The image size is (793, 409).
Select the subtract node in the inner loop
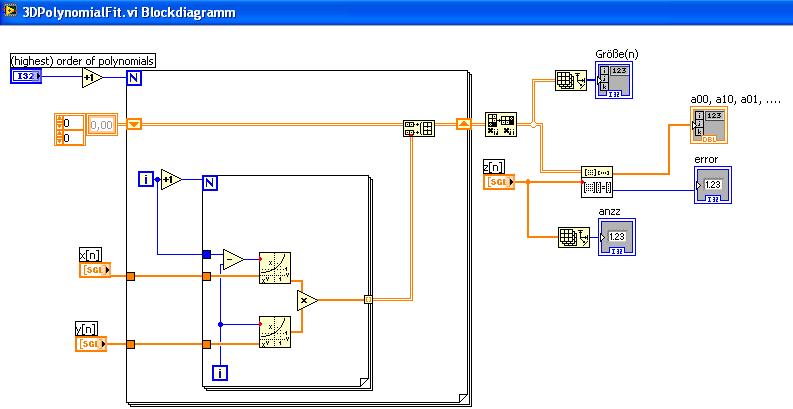[x=233, y=259]
